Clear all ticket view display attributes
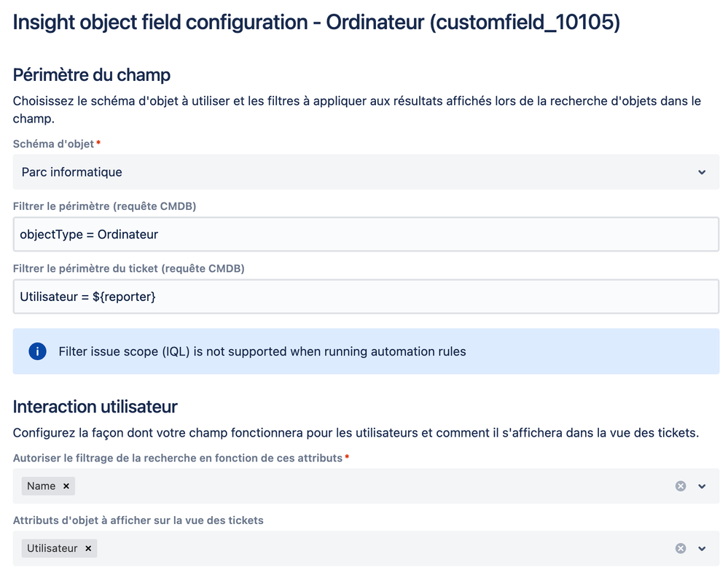The image size is (728, 578). (680, 548)
